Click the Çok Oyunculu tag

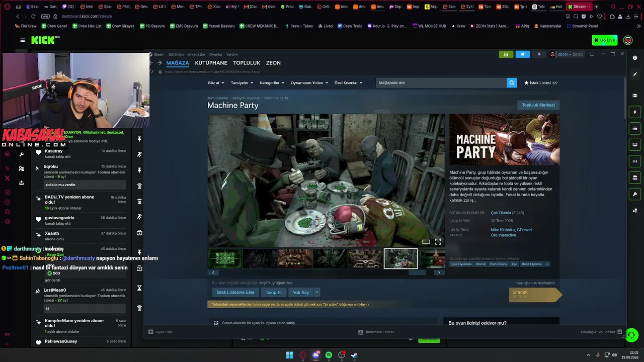tap(461, 264)
